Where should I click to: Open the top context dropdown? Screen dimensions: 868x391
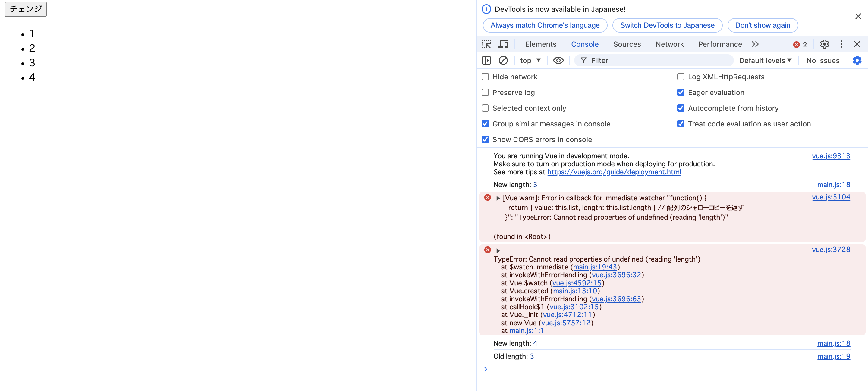click(x=530, y=60)
